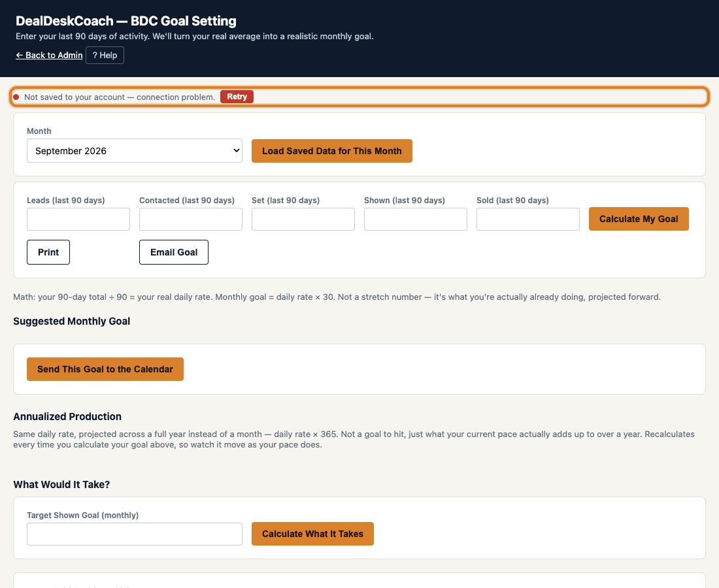Click into the Set (last 90 days) box
The image size is (719, 588).
(303, 219)
